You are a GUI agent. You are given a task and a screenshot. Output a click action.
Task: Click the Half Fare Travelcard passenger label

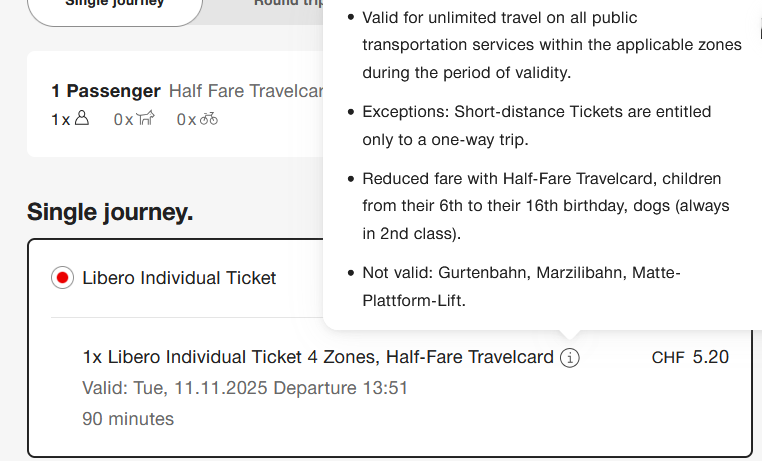click(247, 91)
